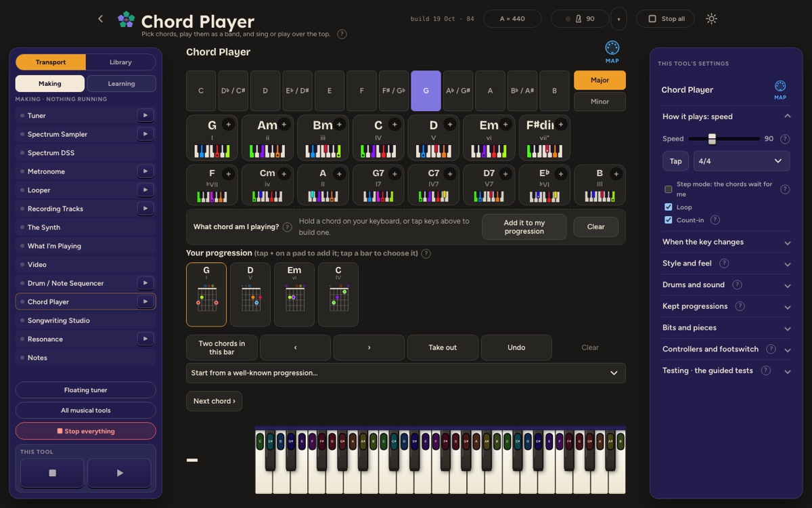Expand 'When the key changes' section

pos(726,242)
